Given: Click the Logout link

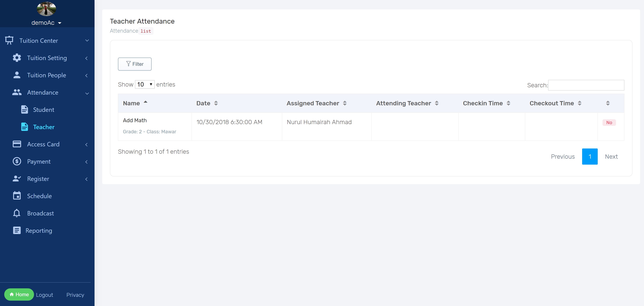Looking at the screenshot, I should pyautogui.click(x=45, y=295).
